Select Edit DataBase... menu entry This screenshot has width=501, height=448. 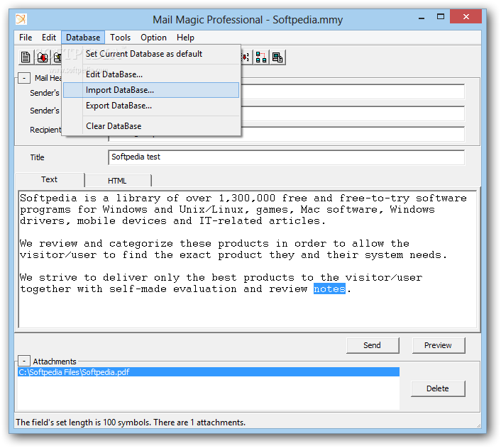tap(151, 74)
